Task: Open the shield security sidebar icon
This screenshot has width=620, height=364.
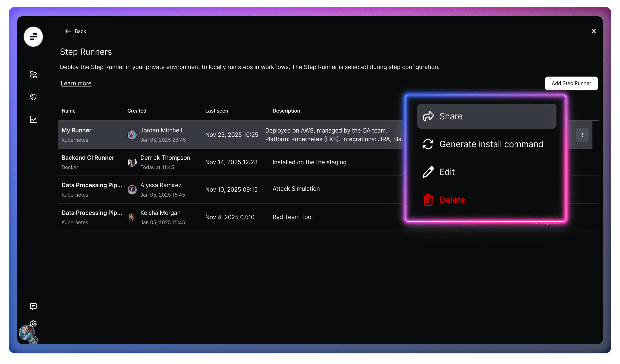Action: pyautogui.click(x=33, y=97)
